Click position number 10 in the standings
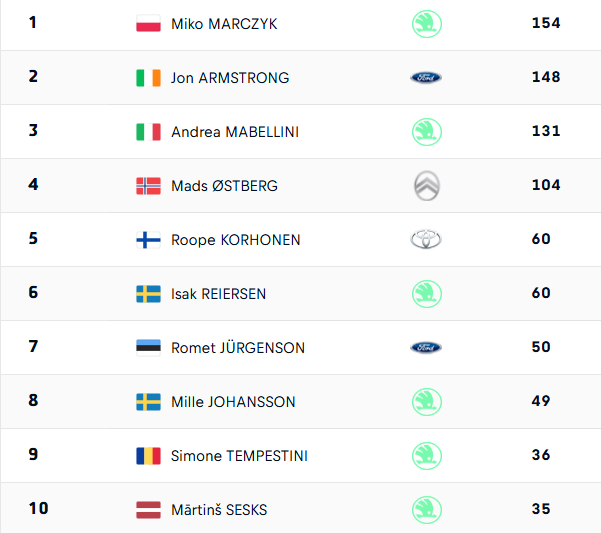The height and width of the screenshot is (533, 601). 38,509
